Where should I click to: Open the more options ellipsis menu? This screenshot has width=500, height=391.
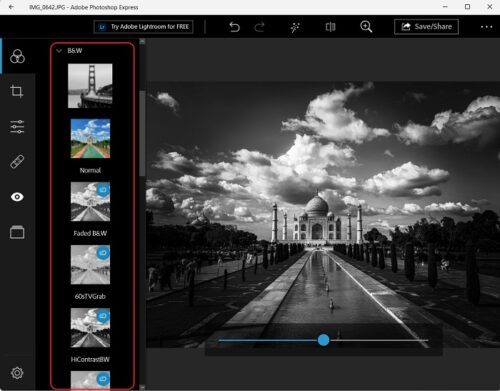pyautogui.click(x=486, y=27)
